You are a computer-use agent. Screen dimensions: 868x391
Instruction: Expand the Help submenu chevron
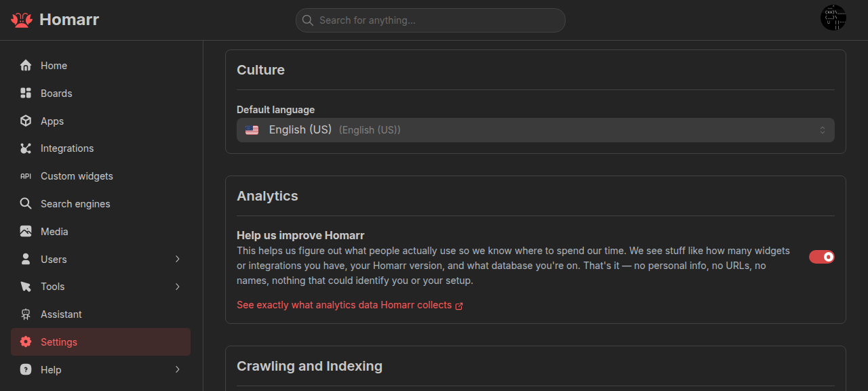click(178, 370)
